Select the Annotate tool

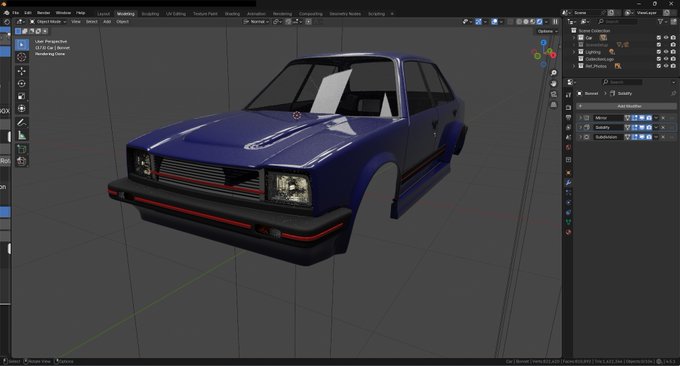[x=22, y=123]
